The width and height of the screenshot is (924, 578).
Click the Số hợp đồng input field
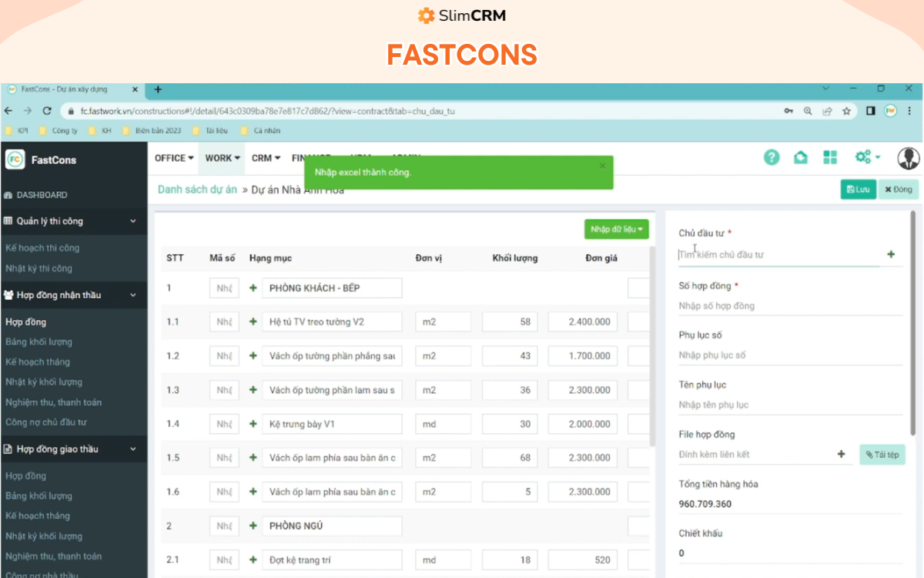[789, 306]
